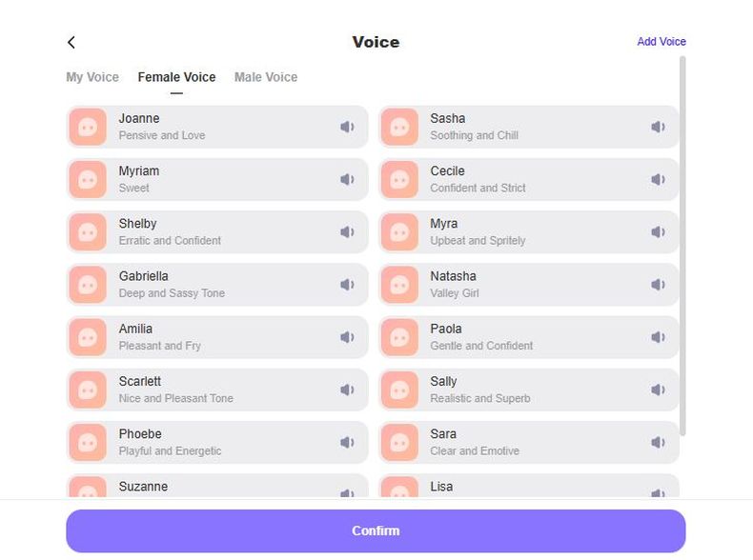Image resolution: width=753 pixels, height=560 pixels.
Task: Select the Female Voice tab
Action: click(x=176, y=77)
